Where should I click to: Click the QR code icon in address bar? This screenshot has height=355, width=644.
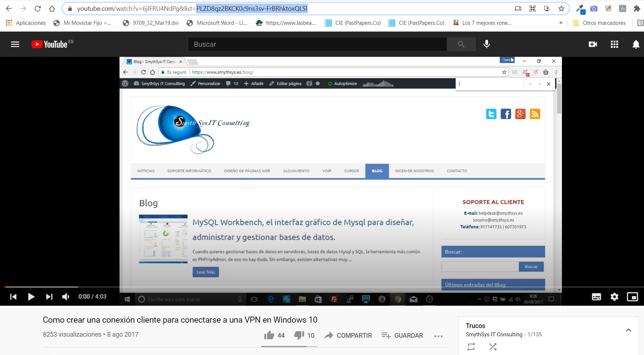coord(532,9)
